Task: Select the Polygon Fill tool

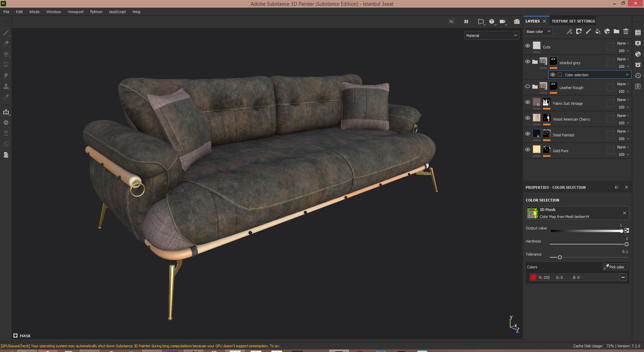Action: (x=6, y=64)
